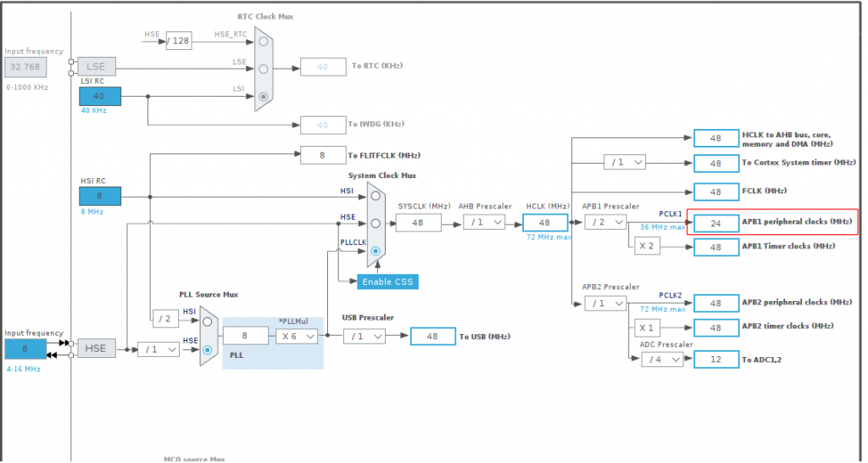Click the 'RTC Clock Mux' title

265,17
